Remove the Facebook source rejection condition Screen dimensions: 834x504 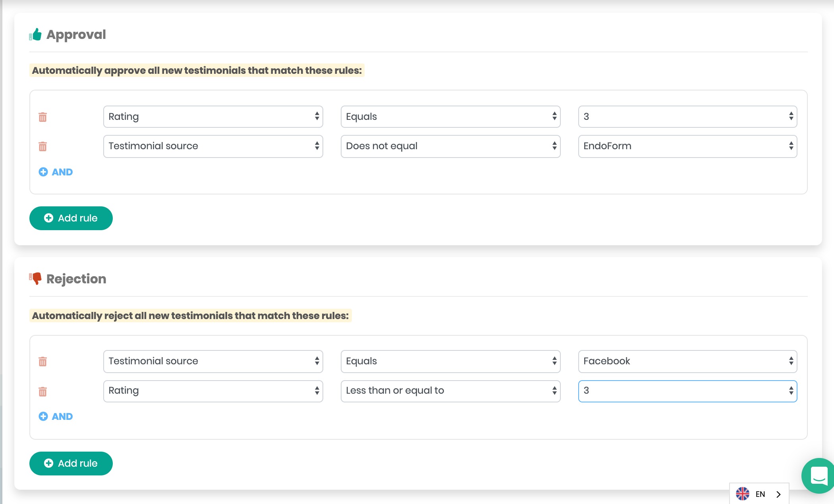[x=42, y=362]
